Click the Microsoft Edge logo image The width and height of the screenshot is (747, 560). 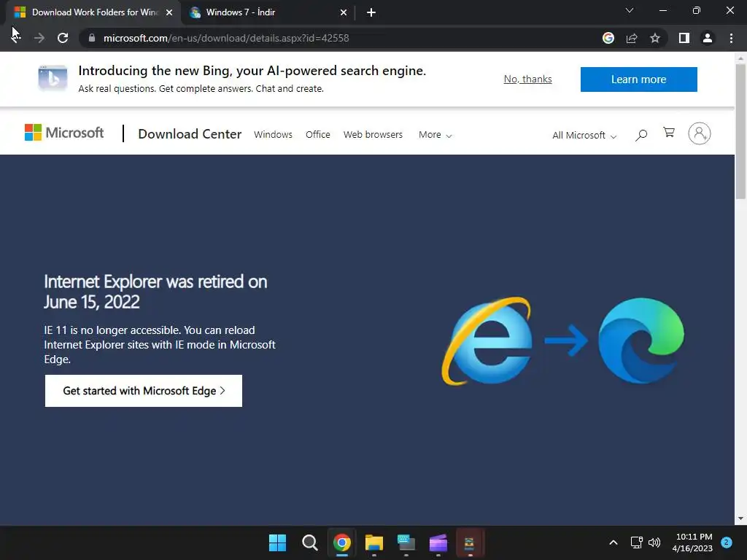(640, 341)
